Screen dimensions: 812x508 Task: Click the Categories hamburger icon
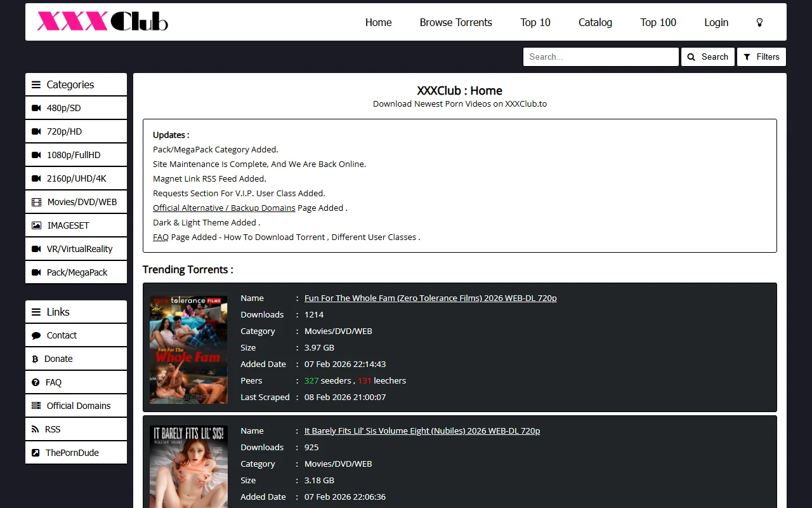tap(37, 84)
